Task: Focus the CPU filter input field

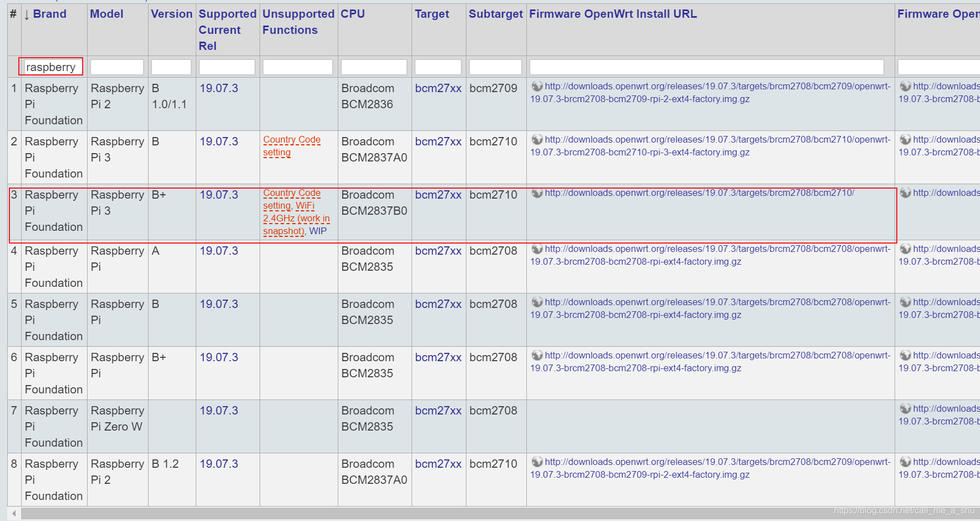Action: click(374, 67)
